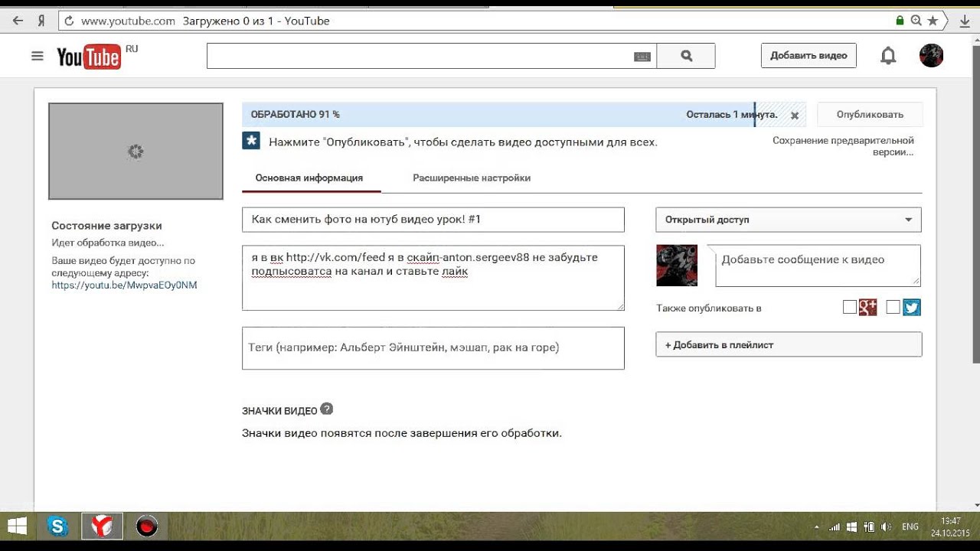Screen dimensions: 980x551
Task: Open the Windows Start button
Action: 17,526
